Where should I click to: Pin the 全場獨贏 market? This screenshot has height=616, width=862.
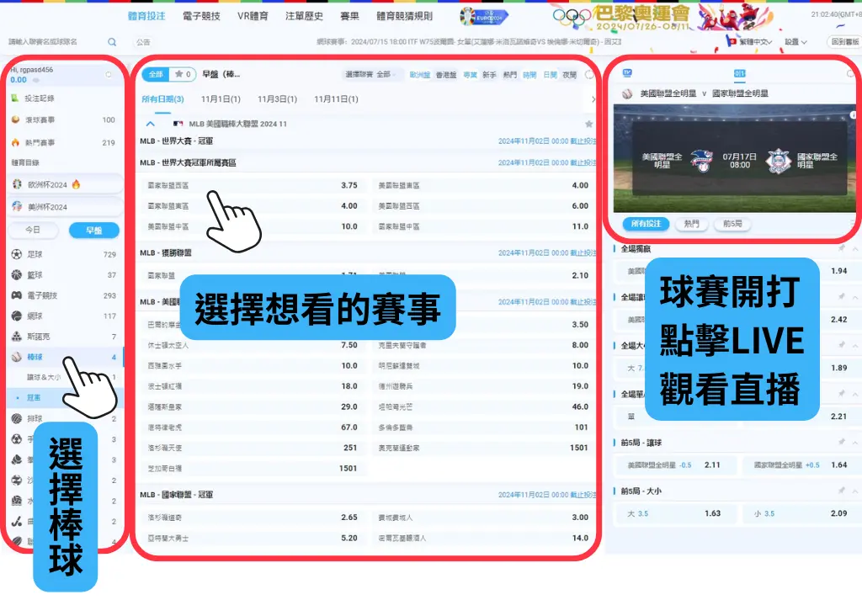coord(841,248)
